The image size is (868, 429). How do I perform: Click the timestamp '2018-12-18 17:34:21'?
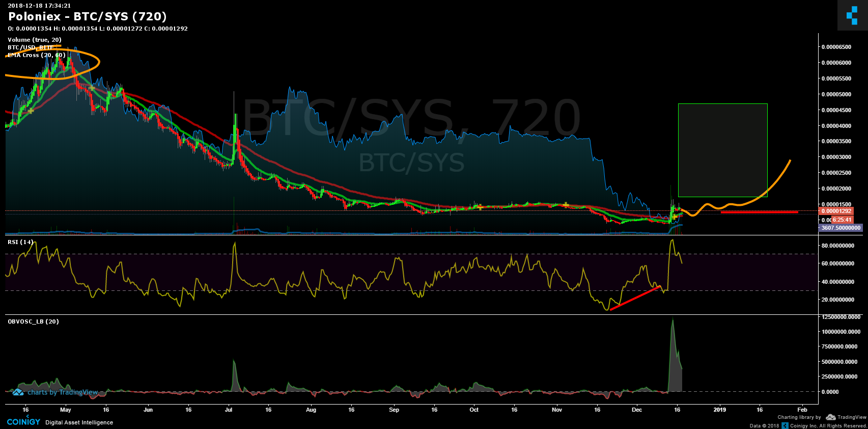[39, 6]
